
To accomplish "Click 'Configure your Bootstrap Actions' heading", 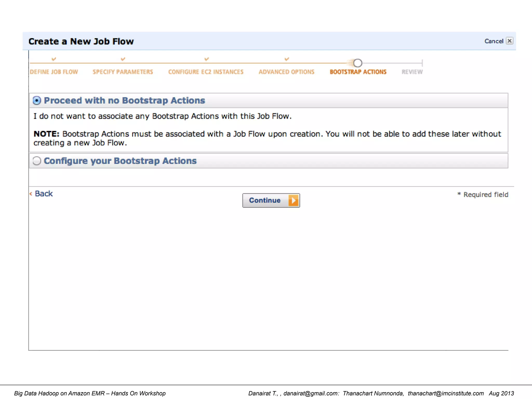I will click(120, 161).
